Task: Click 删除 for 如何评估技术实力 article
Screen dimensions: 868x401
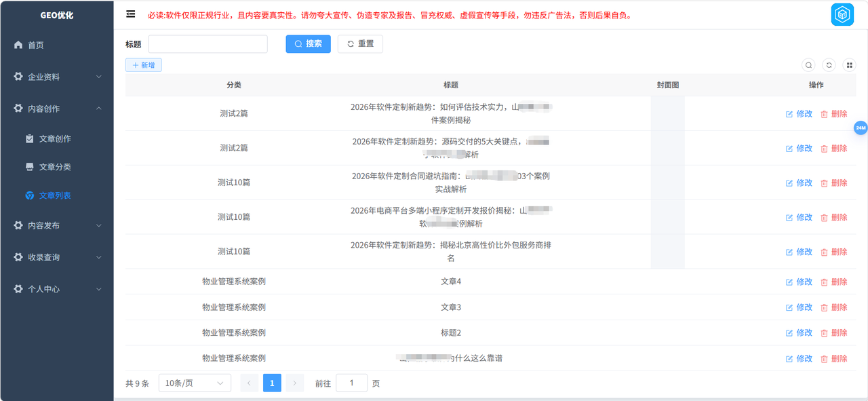Action: pos(834,114)
